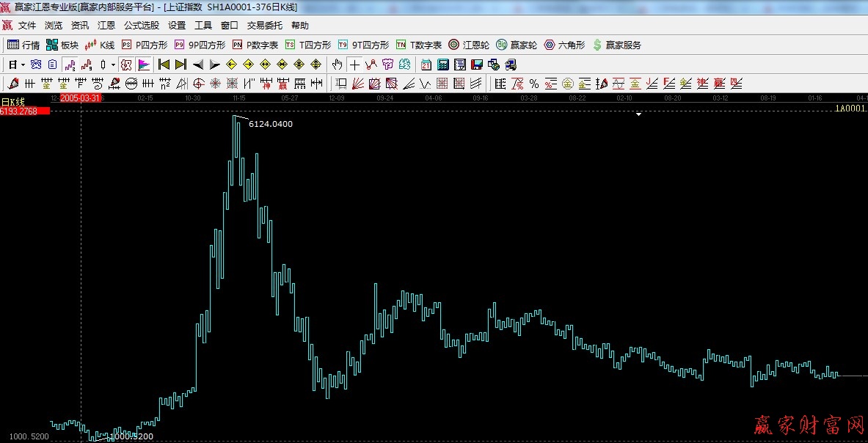This screenshot has height=443, width=868.
Task: Jump to first bar with skip-back arrow
Action: click(x=164, y=65)
